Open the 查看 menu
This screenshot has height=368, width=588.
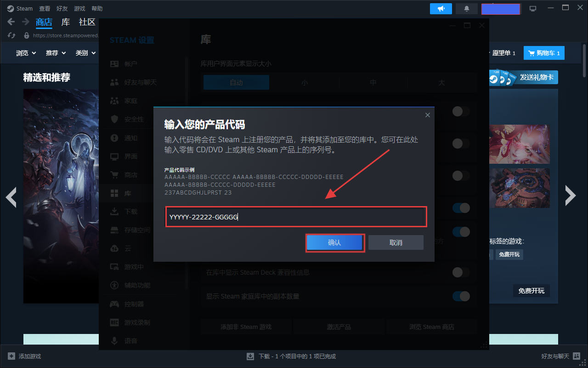click(x=45, y=8)
